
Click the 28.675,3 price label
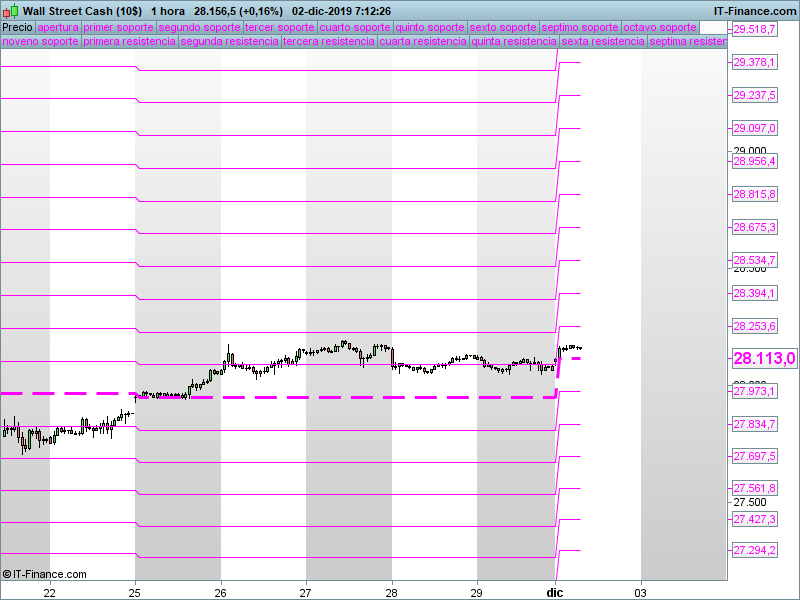[754, 227]
